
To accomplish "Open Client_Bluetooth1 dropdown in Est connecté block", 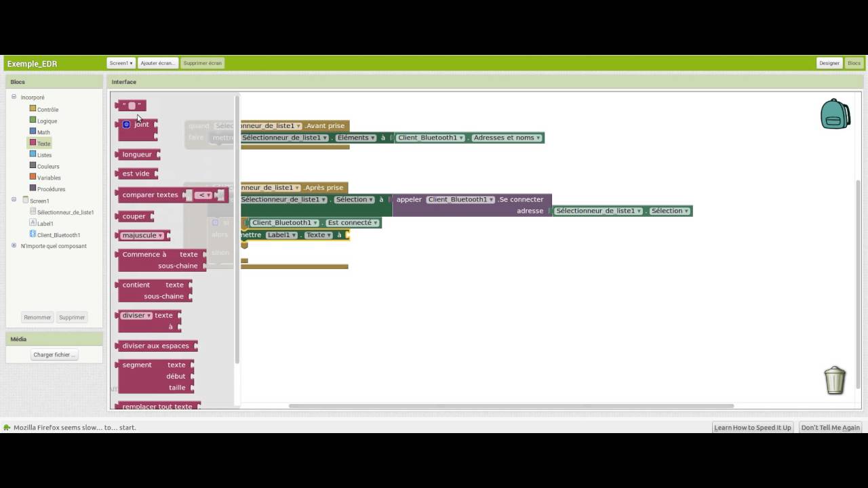I will [x=283, y=223].
